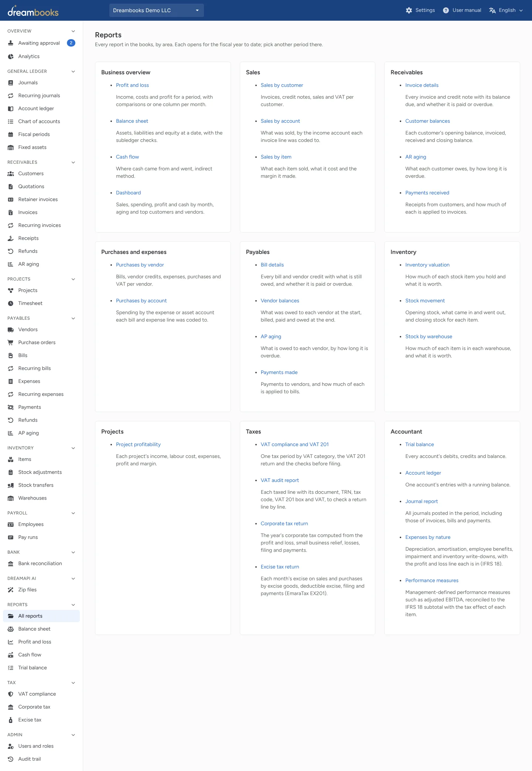
Task: Select All reports in the sidebar
Action: click(41, 616)
